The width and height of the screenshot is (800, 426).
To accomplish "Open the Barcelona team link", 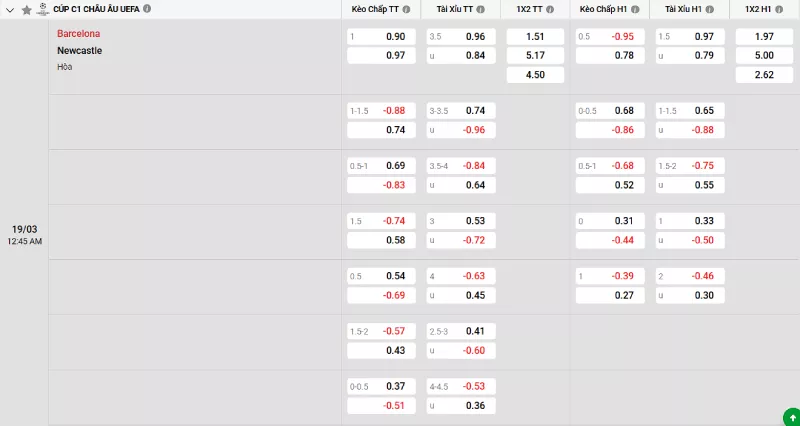I will (x=79, y=33).
